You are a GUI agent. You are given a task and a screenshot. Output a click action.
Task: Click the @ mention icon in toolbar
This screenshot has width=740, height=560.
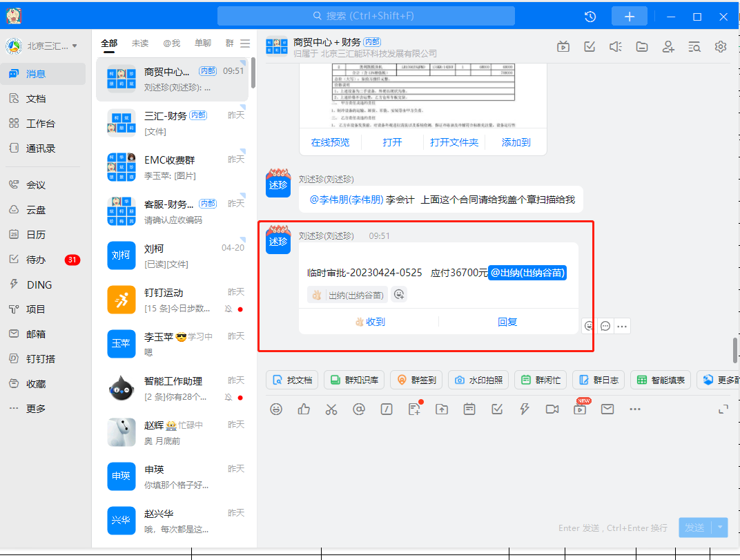[359, 409]
